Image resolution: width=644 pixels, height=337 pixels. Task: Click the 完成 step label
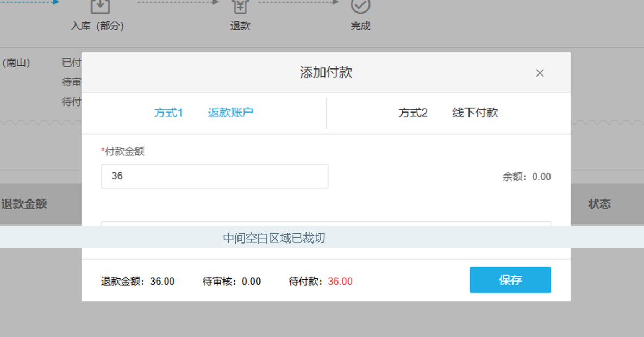coord(360,26)
